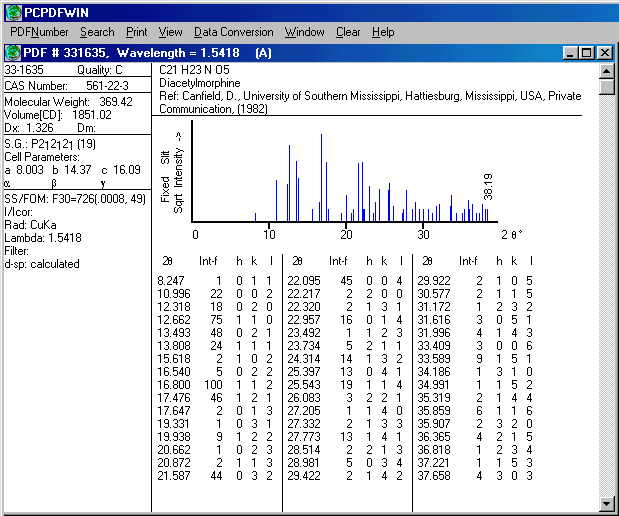Click the scroll up arrow on right scrollbar
Image resolution: width=619 pixels, height=516 pixels.
point(606,70)
